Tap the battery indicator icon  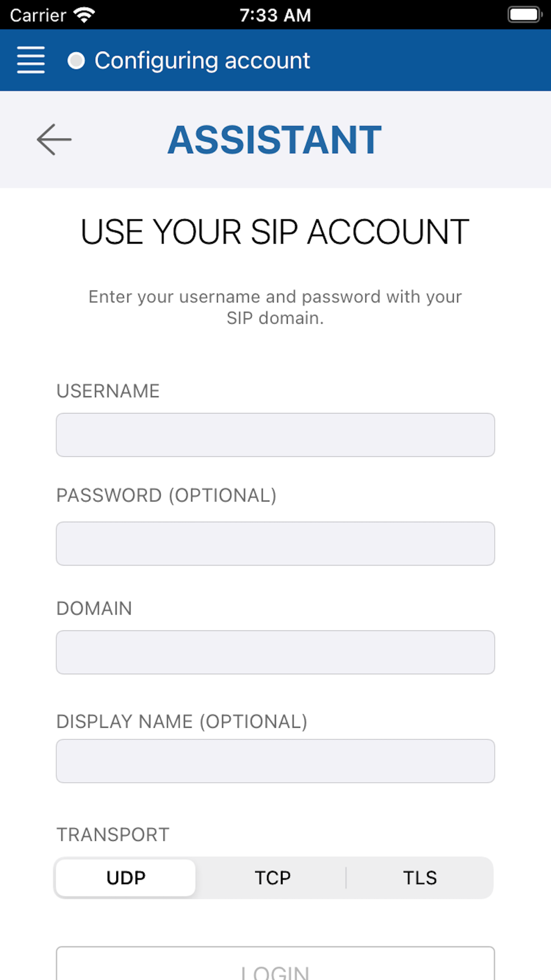tap(524, 15)
